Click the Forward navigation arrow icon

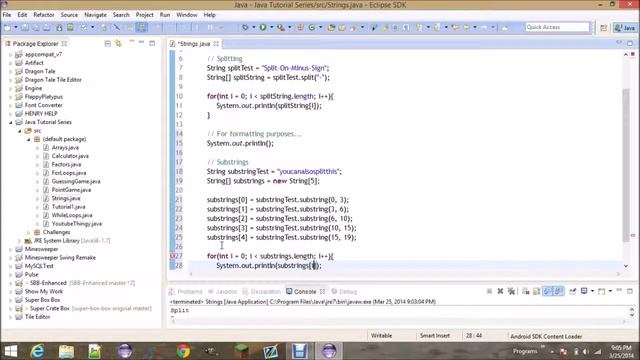tap(484, 27)
